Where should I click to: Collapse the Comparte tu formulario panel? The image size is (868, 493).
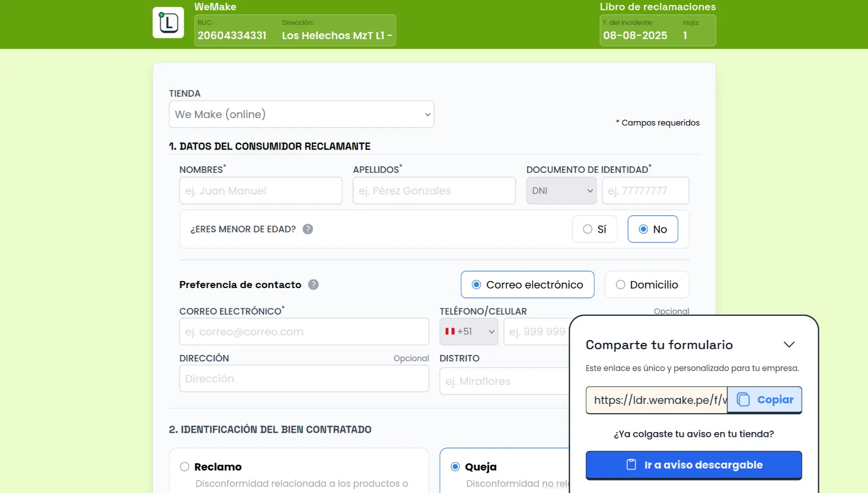pyautogui.click(x=789, y=345)
